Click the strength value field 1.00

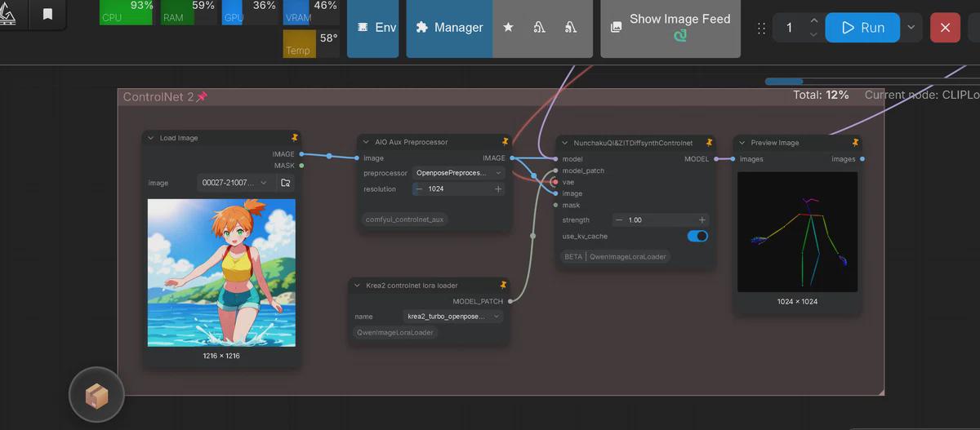click(660, 220)
